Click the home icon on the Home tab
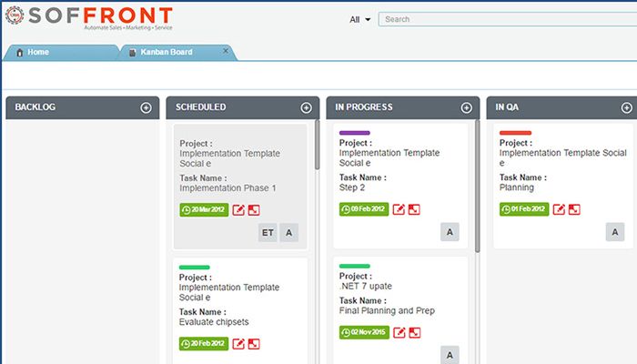637x364 pixels. [19, 53]
